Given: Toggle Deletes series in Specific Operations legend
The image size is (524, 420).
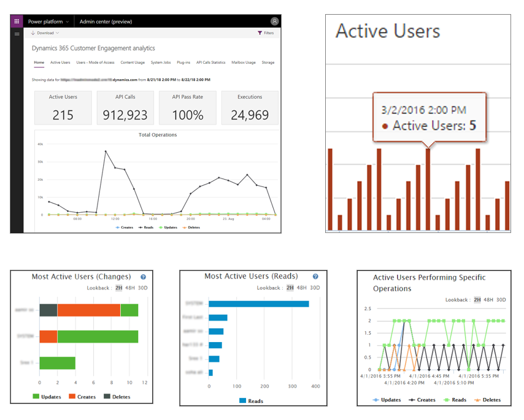Looking at the screenshot, I should pos(488,400).
